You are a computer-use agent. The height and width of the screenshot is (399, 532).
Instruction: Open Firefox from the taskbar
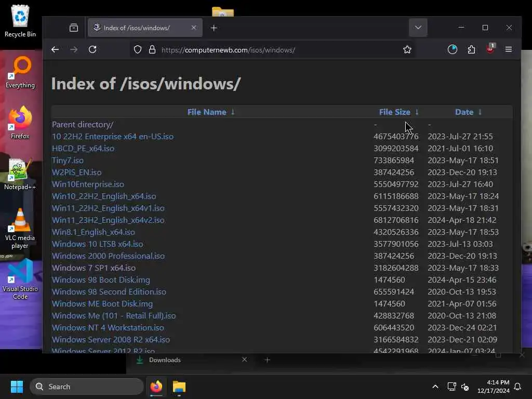156,387
